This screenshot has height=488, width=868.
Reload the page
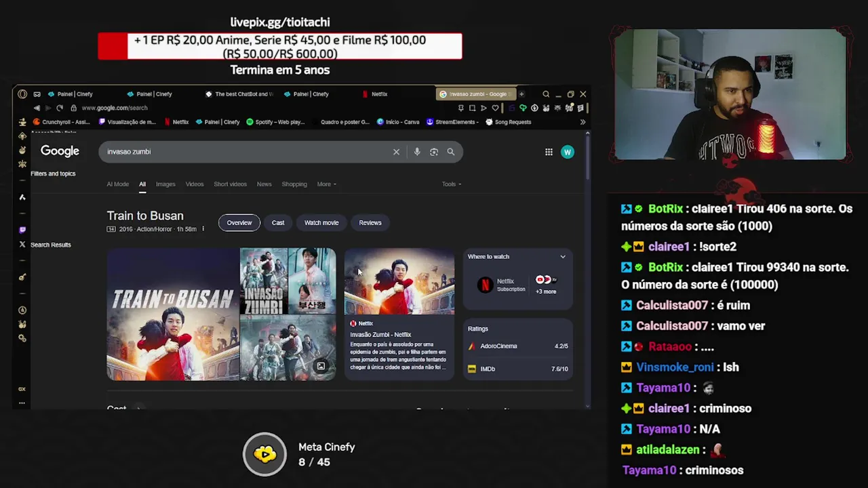60,108
